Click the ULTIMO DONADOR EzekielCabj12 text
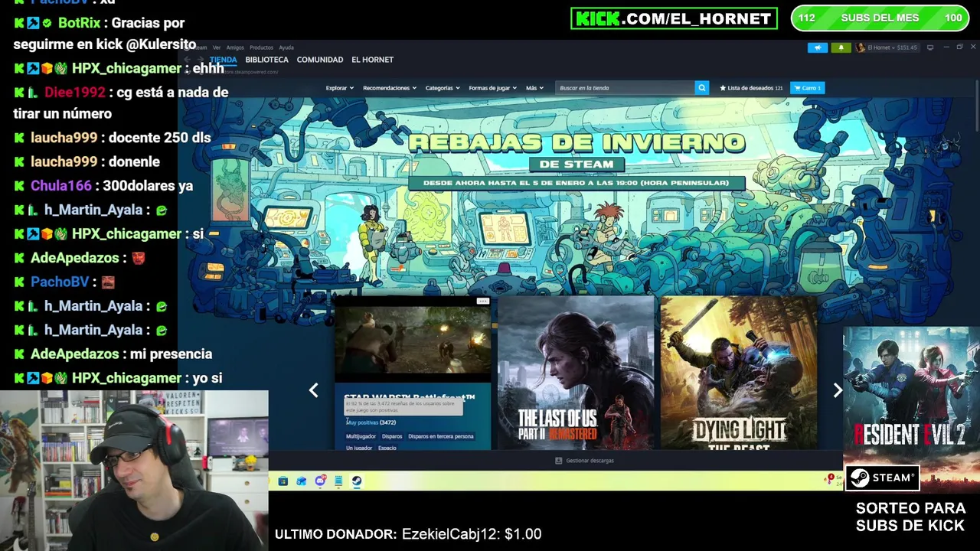Image resolution: width=980 pixels, height=551 pixels. pos(408,534)
